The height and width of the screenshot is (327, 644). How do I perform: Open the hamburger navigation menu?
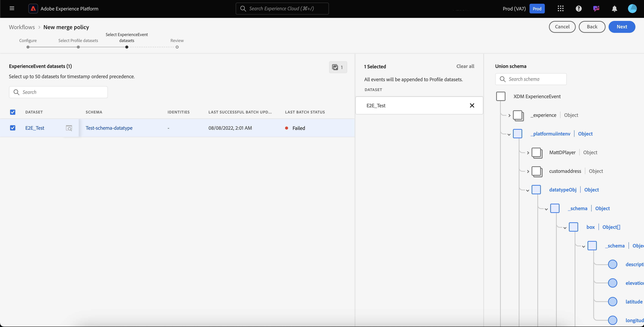click(12, 9)
